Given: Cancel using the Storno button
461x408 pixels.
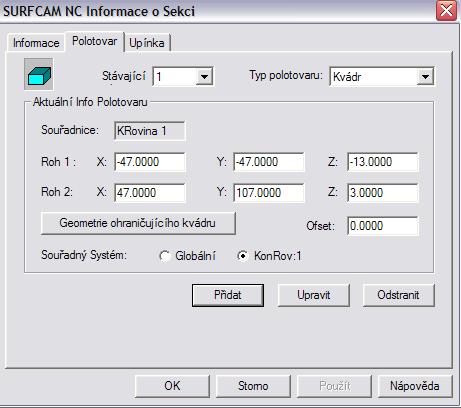Looking at the screenshot, I should click(x=253, y=386).
